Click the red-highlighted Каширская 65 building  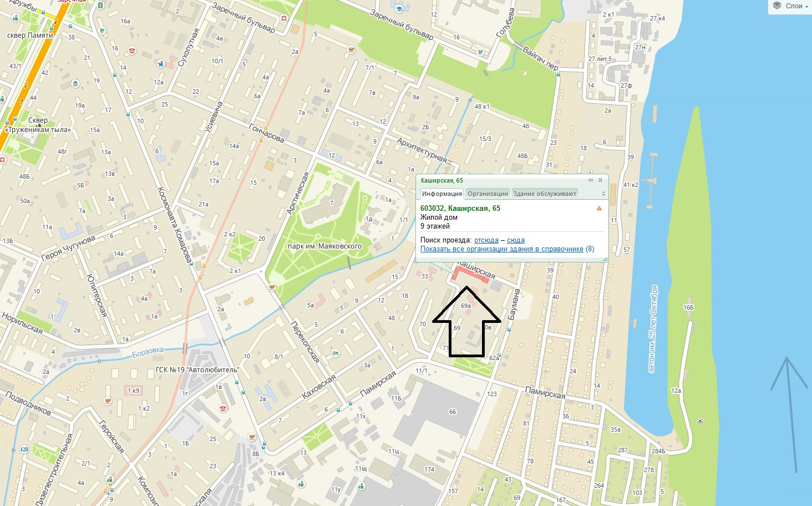click(471, 275)
